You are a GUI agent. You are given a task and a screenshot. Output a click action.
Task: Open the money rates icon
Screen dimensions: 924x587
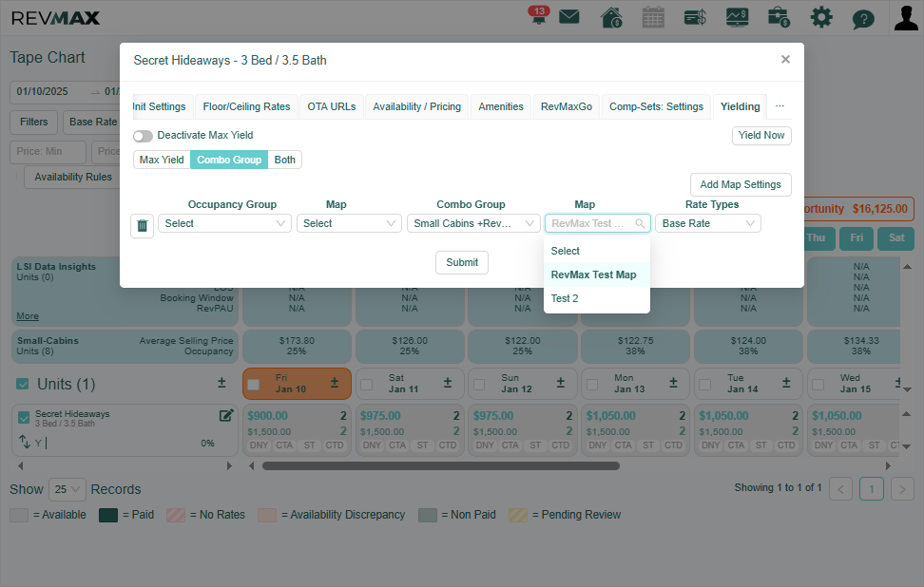click(695, 17)
